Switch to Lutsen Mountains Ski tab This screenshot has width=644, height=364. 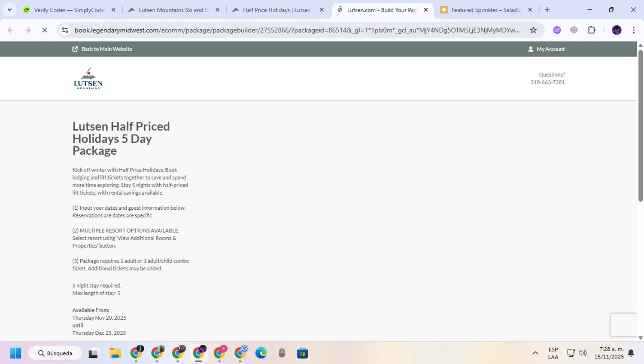174,9
